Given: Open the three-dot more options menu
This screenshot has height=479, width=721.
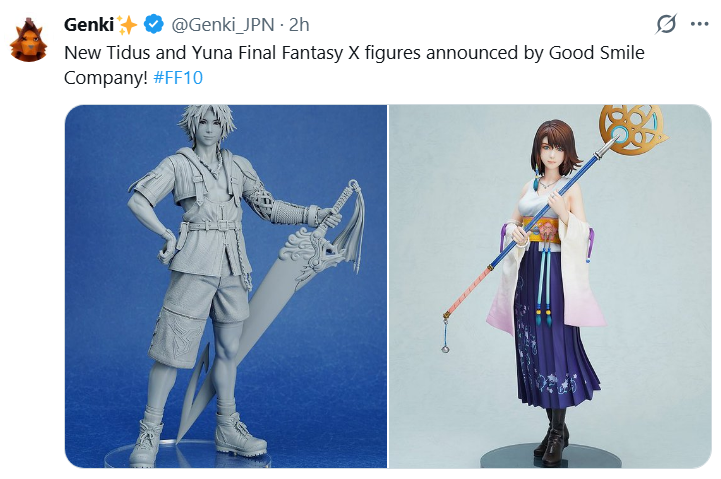Looking at the screenshot, I should coord(699,24).
